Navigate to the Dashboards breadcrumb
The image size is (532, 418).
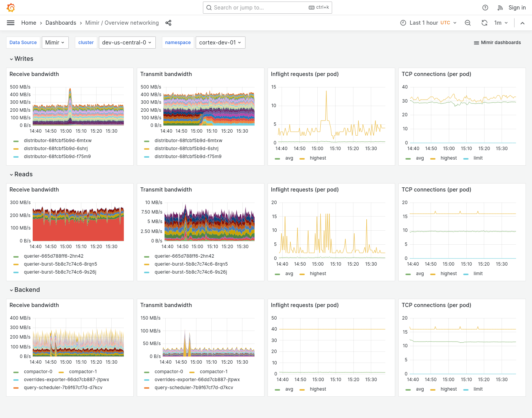(x=61, y=23)
